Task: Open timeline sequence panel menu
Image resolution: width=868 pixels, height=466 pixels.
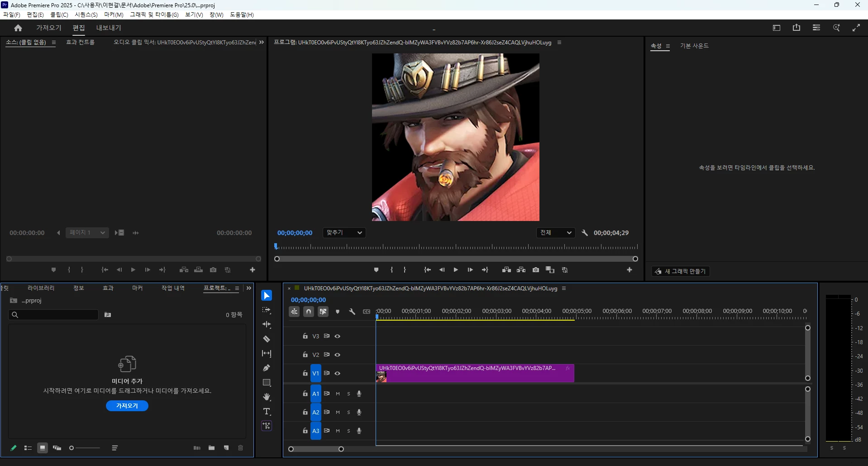Action: pyautogui.click(x=564, y=288)
